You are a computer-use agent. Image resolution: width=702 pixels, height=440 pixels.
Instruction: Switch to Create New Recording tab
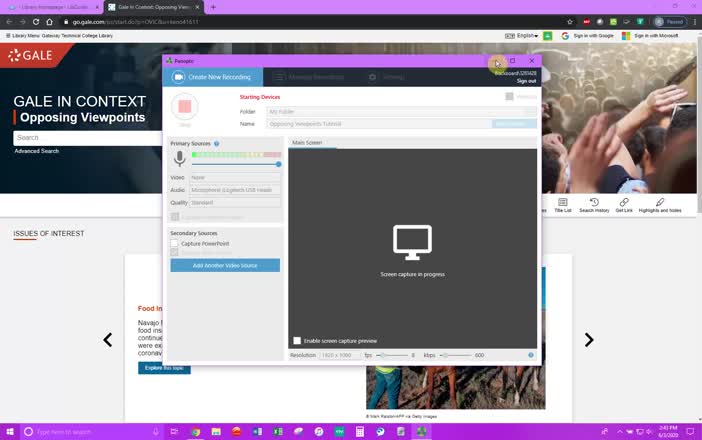tap(213, 77)
